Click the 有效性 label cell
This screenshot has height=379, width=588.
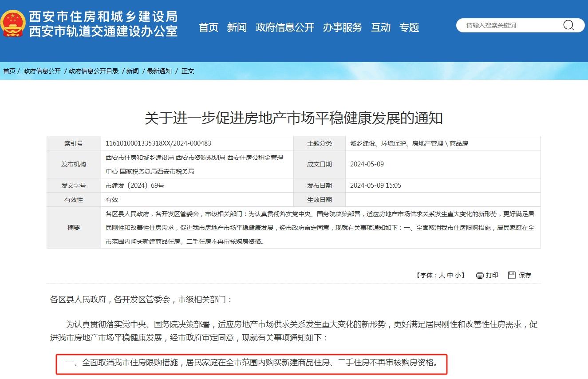click(x=74, y=200)
